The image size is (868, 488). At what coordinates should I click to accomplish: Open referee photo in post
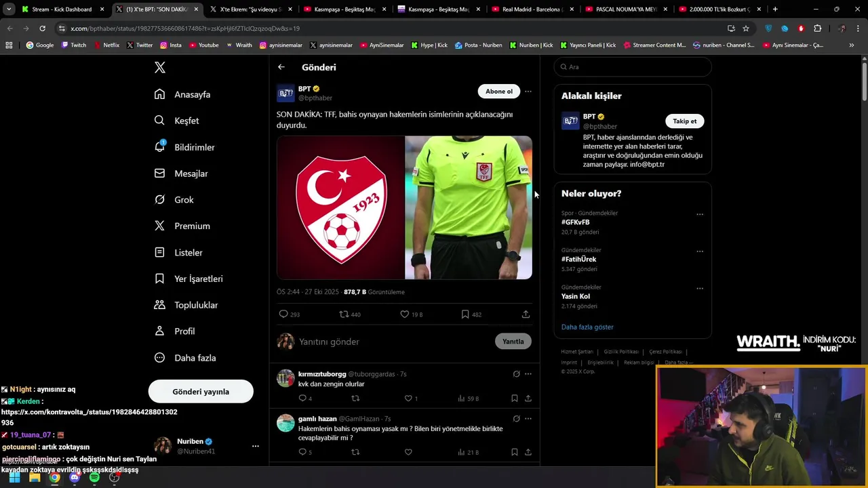469,207
